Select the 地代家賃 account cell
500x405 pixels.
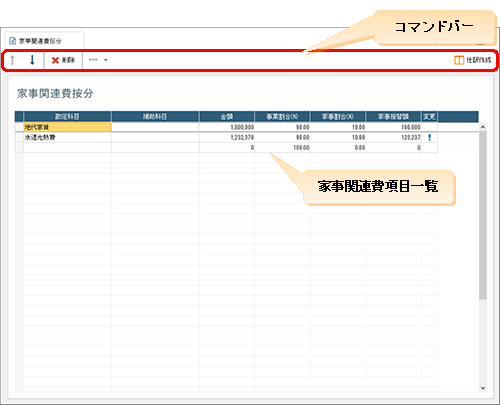(67, 127)
